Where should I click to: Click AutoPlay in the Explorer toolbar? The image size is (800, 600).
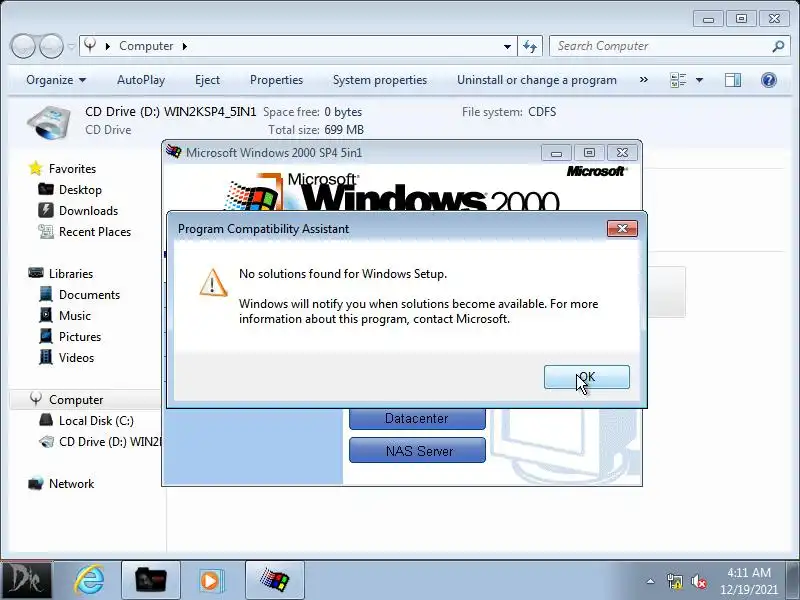[141, 80]
